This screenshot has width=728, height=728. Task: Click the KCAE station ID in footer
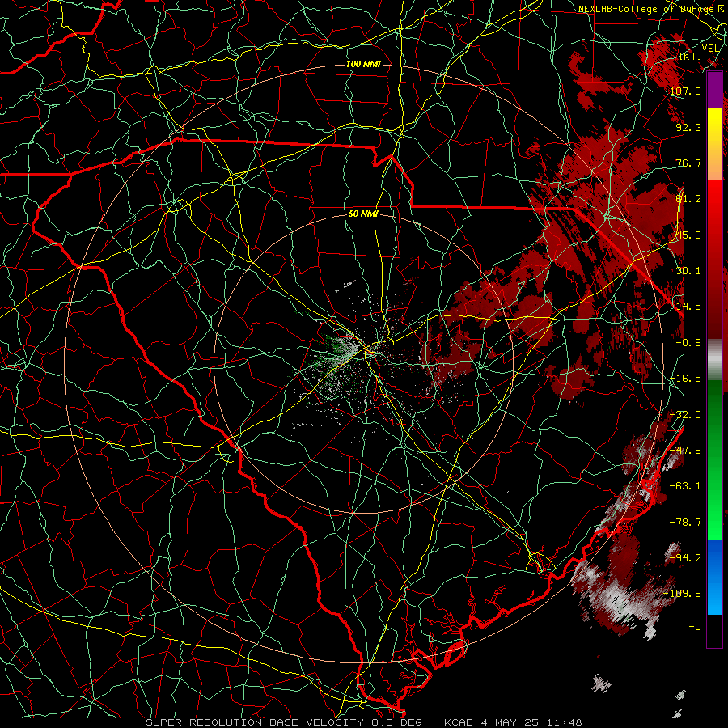coord(459,722)
